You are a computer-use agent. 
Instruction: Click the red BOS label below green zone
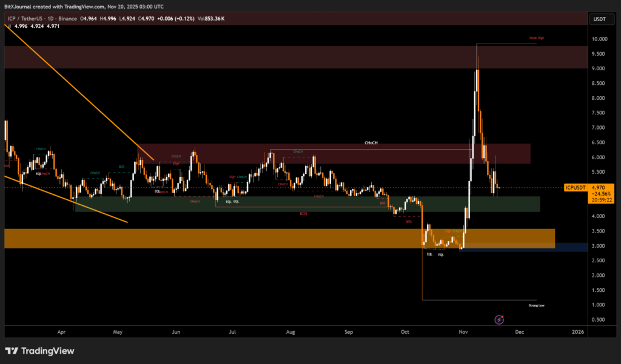[303, 214]
